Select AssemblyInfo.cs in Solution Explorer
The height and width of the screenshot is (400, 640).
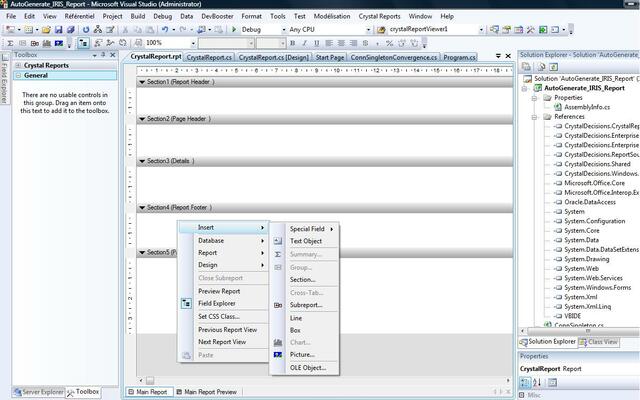click(x=587, y=107)
